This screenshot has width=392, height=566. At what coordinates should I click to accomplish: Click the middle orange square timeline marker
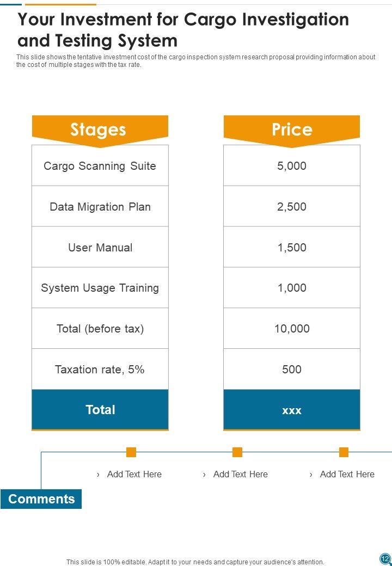237,452
